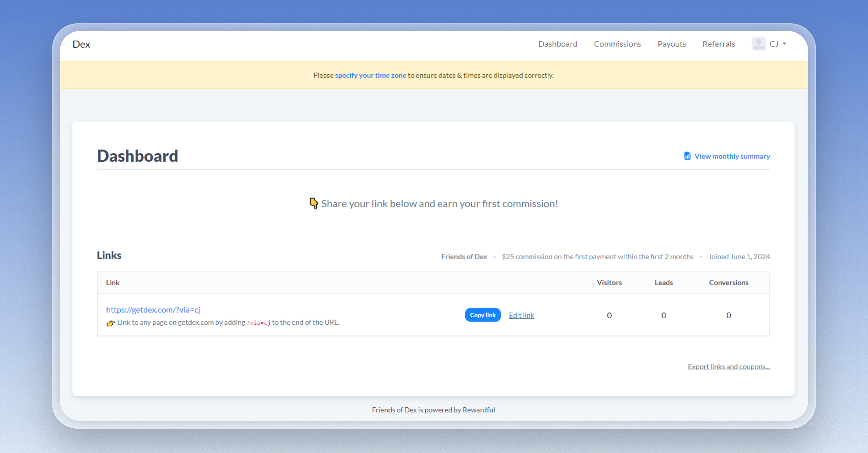Click the CJ user avatar icon

tap(758, 44)
